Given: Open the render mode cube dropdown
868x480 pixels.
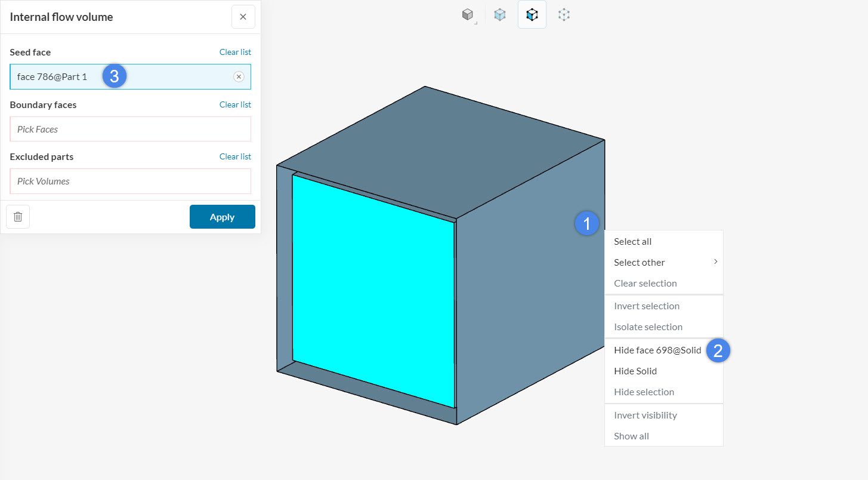Looking at the screenshot, I should tap(468, 15).
